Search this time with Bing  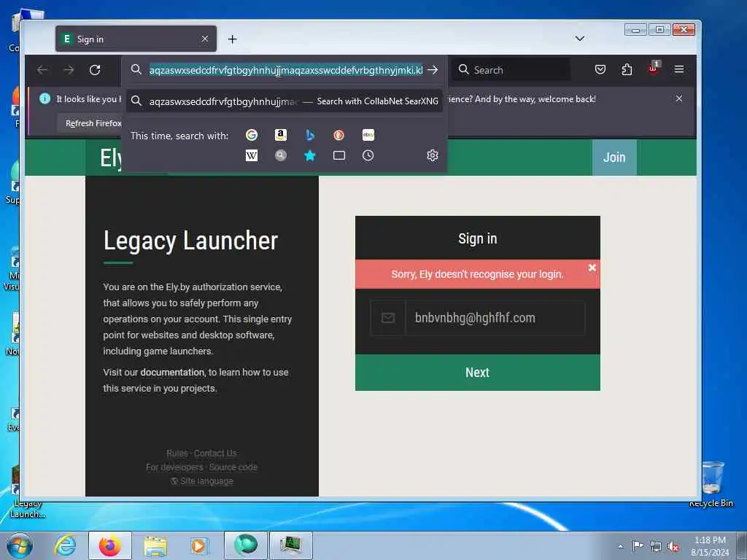(309, 135)
